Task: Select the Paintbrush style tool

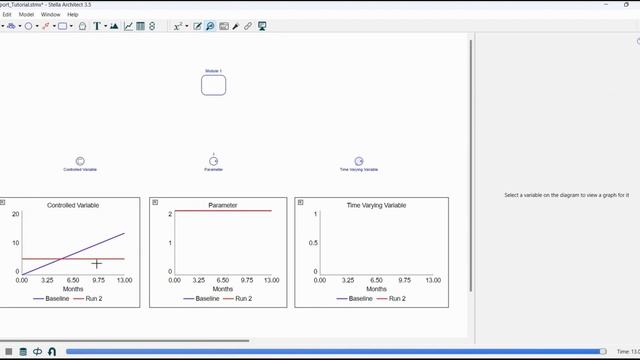Action: [x=236, y=26]
